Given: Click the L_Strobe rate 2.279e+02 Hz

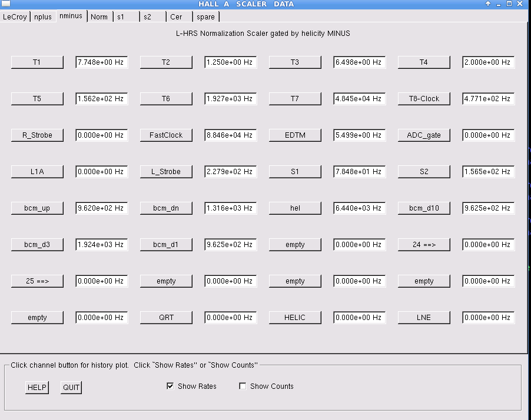Looking at the screenshot, I should [231, 172].
